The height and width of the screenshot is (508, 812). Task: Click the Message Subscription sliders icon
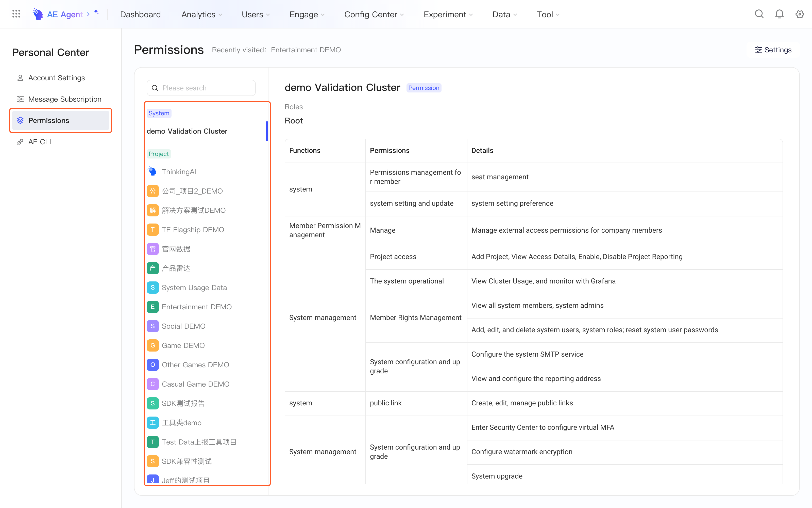20,99
